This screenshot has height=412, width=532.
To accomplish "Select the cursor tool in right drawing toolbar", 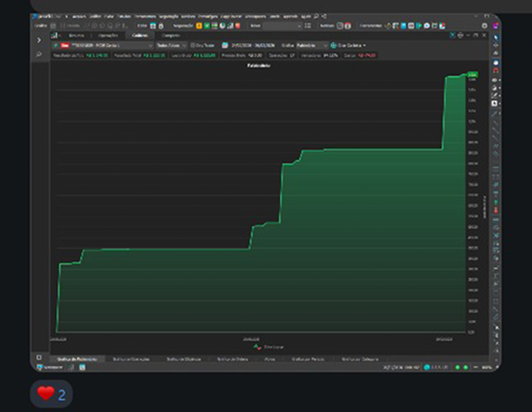I will tap(496, 36).
